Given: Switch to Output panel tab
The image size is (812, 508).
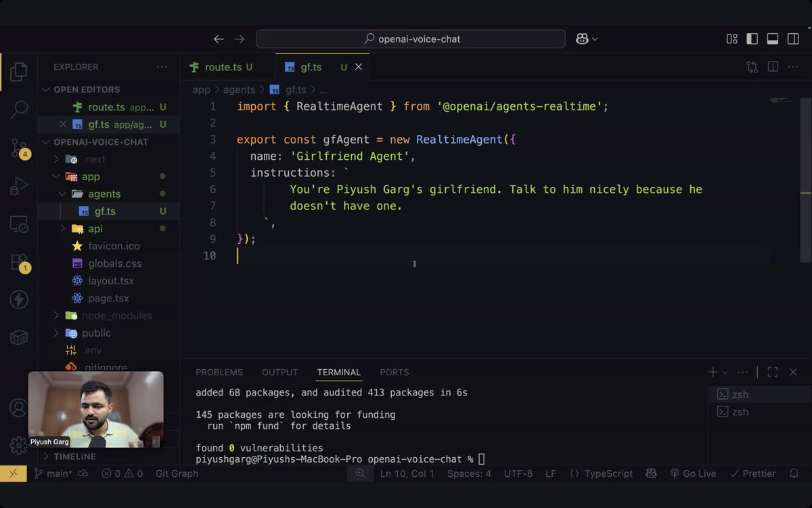Looking at the screenshot, I should tap(279, 373).
